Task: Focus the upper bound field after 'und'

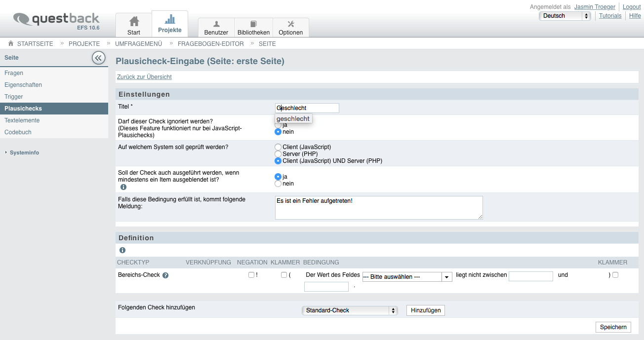Action: point(326,287)
